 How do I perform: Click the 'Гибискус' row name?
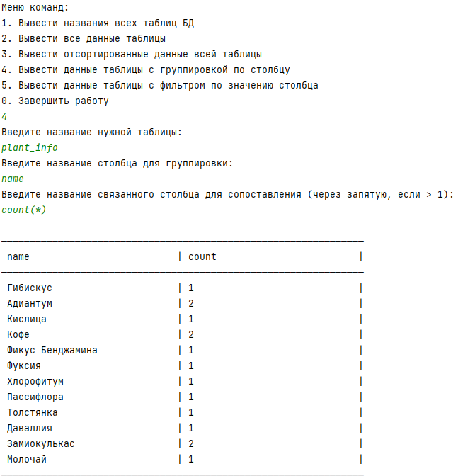30,288
